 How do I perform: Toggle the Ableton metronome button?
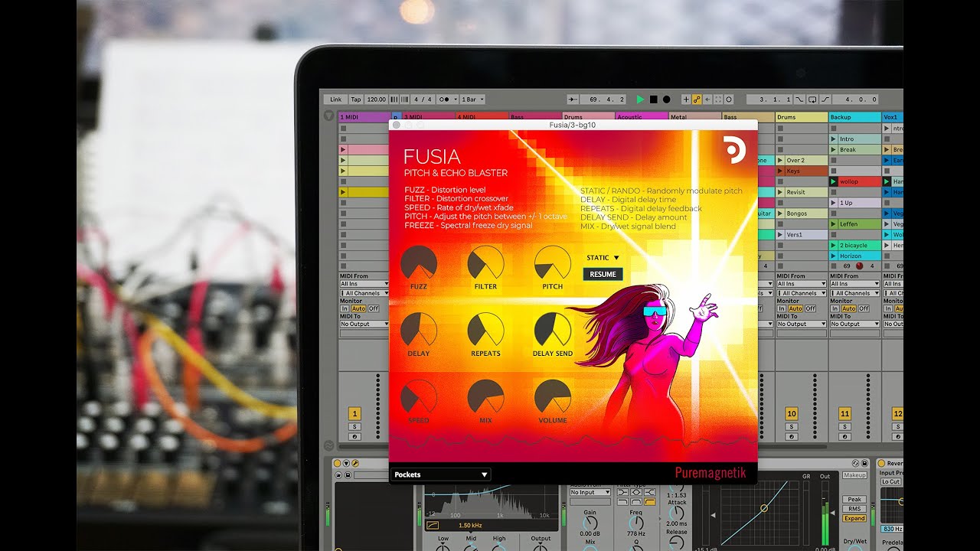(445, 99)
